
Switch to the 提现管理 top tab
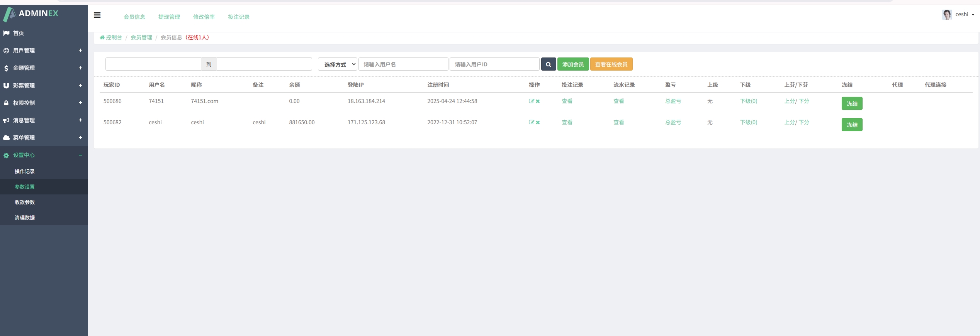tap(169, 17)
